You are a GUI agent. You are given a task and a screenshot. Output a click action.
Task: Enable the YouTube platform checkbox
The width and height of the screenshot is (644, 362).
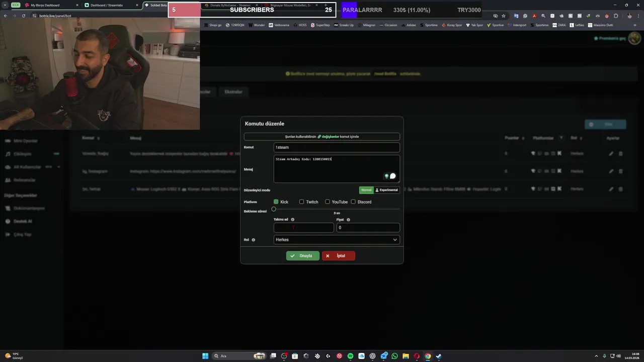(x=328, y=202)
